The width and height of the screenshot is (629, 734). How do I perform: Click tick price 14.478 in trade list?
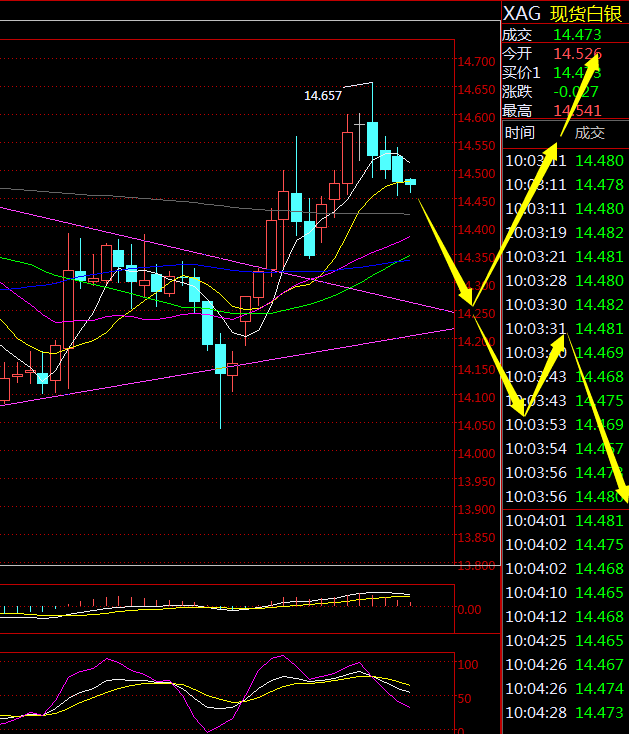tap(600, 185)
